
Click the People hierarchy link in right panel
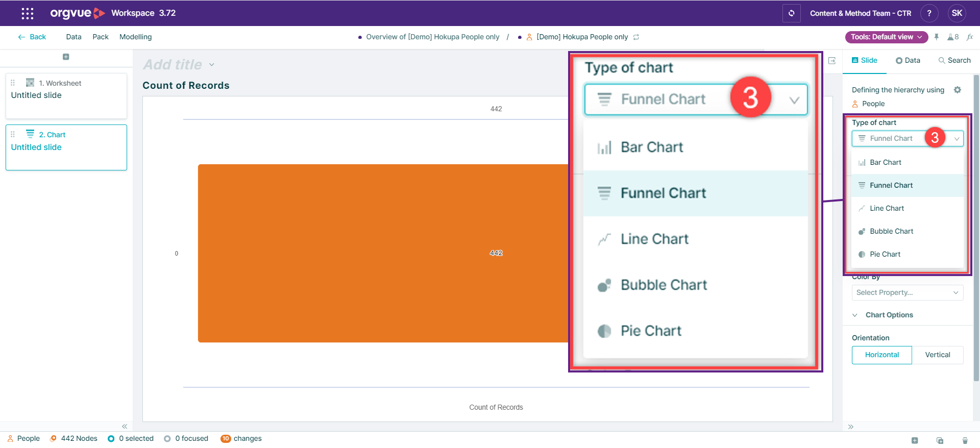[x=868, y=104]
